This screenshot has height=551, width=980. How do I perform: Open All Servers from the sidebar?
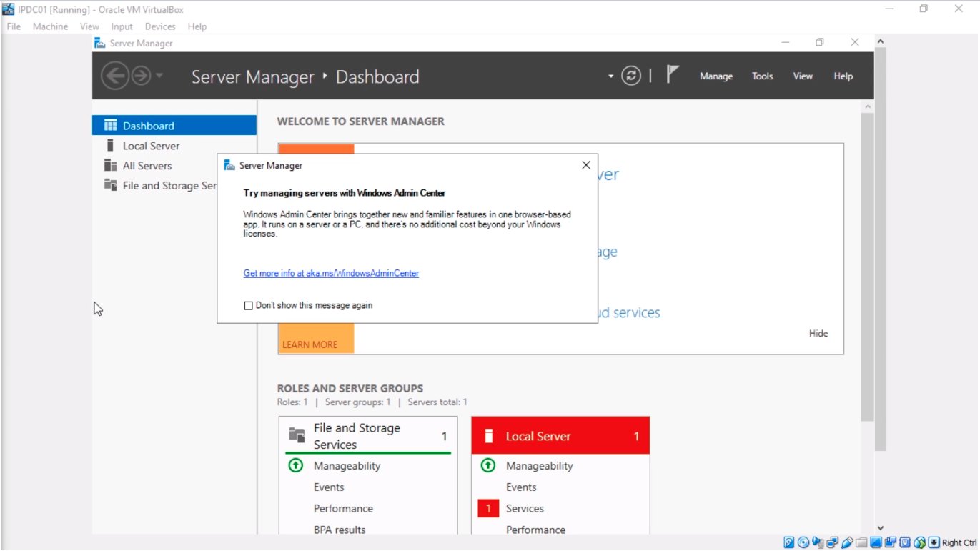(147, 166)
